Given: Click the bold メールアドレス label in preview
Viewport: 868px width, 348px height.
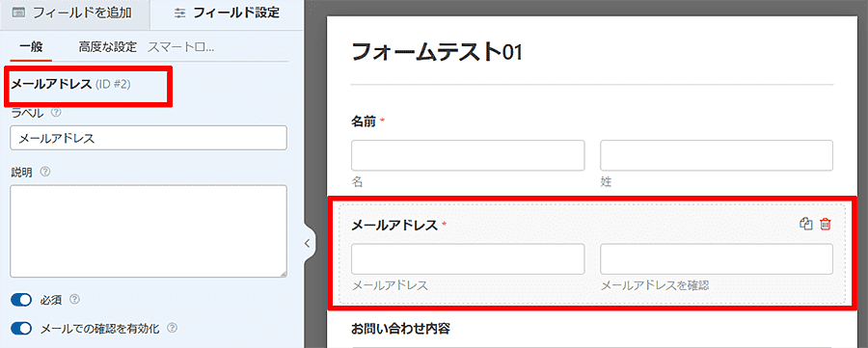Looking at the screenshot, I should [x=395, y=225].
